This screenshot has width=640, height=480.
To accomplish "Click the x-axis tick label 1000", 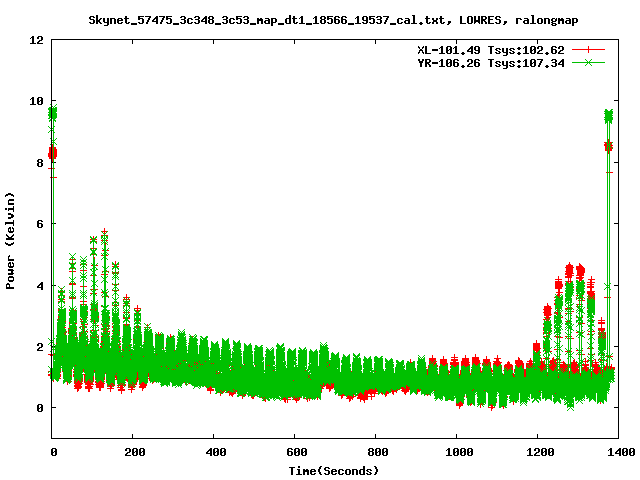I will tap(459, 452).
